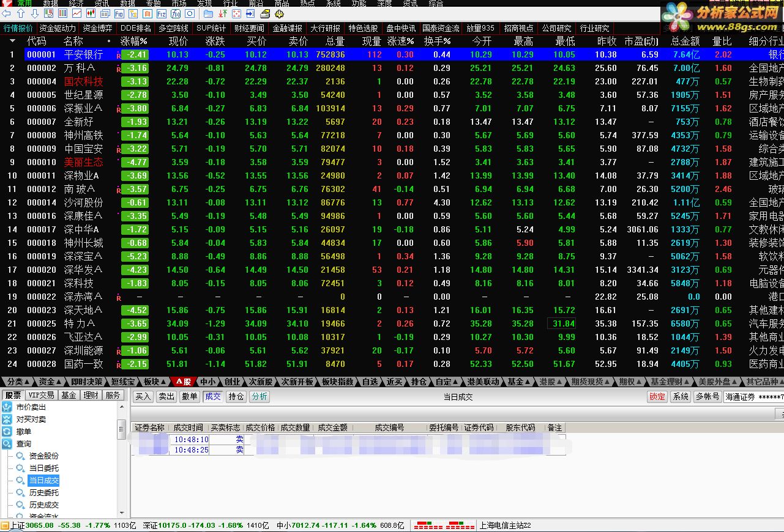The width and height of the screenshot is (784, 532).
Task: Open the line chart toolbar icon
Action: [77, 13]
